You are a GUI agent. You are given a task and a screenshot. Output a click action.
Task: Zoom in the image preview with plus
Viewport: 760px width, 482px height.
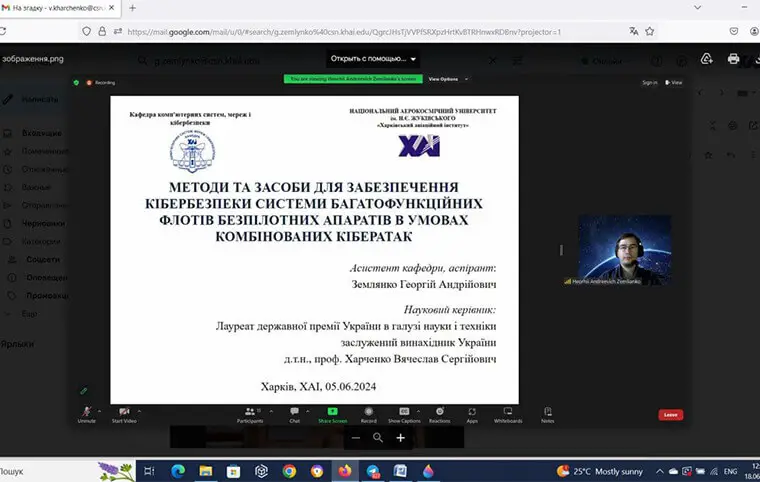(400, 438)
